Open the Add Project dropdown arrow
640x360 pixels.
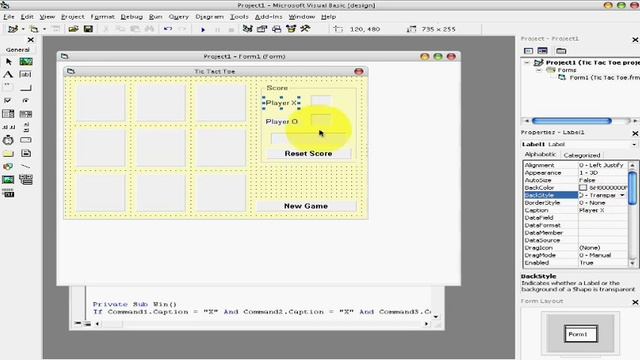[x=23, y=29]
